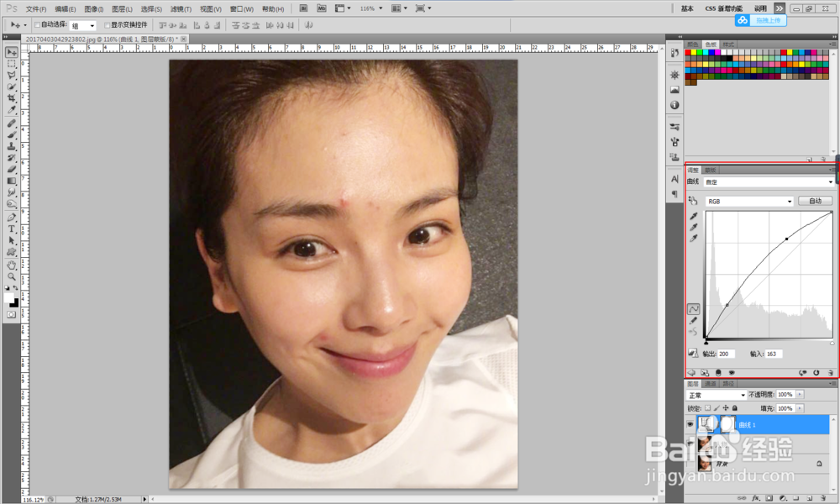Viewport: 840px width, 504px height.
Task: Create a new layer in Layers panel
Action: (x=810, y=498)
